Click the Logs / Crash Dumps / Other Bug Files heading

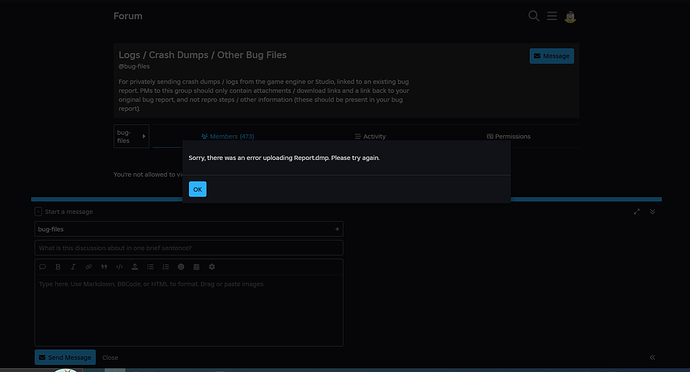click(x=202, y=55)
